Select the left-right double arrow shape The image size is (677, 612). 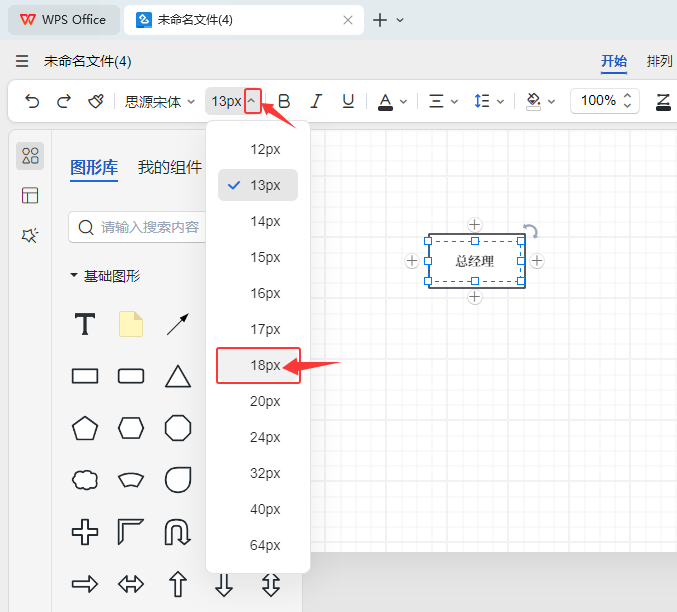pos(131,584)
